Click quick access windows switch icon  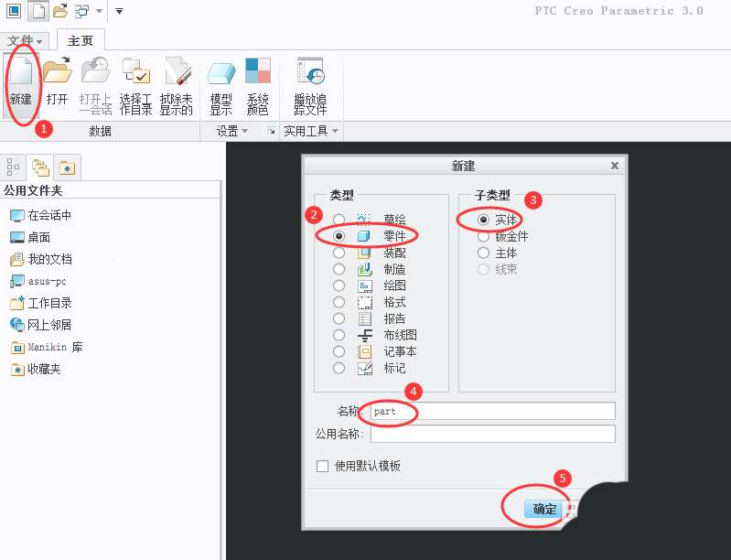82,11
